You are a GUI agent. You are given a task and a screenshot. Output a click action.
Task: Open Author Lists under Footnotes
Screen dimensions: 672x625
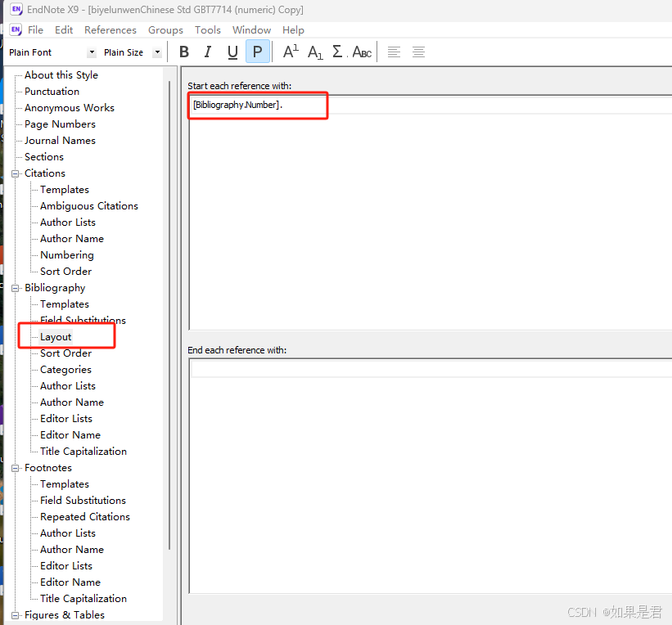pos(68,533)
